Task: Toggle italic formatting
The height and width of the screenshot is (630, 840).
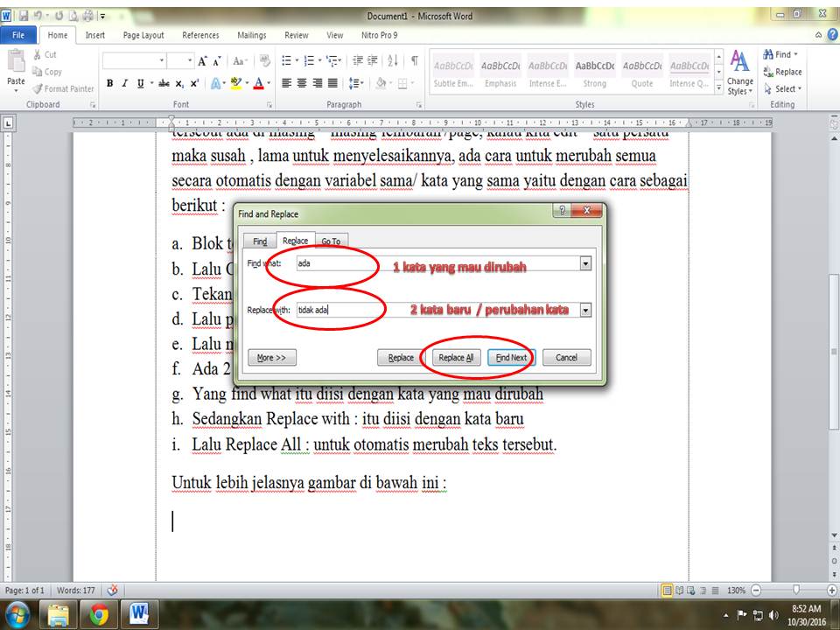Action: pyautogui.click(x=124, y=82)
